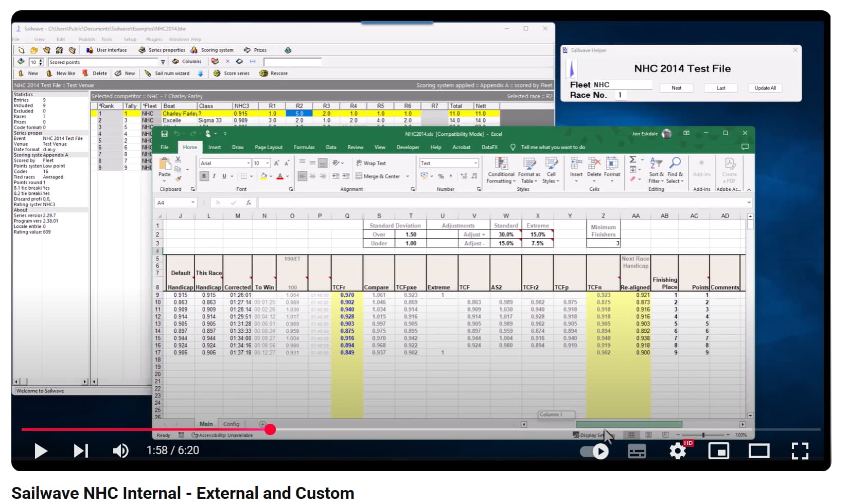Open the Arial font name dropdown
Viewport: 848px width, 504px height.
point(248,163)
